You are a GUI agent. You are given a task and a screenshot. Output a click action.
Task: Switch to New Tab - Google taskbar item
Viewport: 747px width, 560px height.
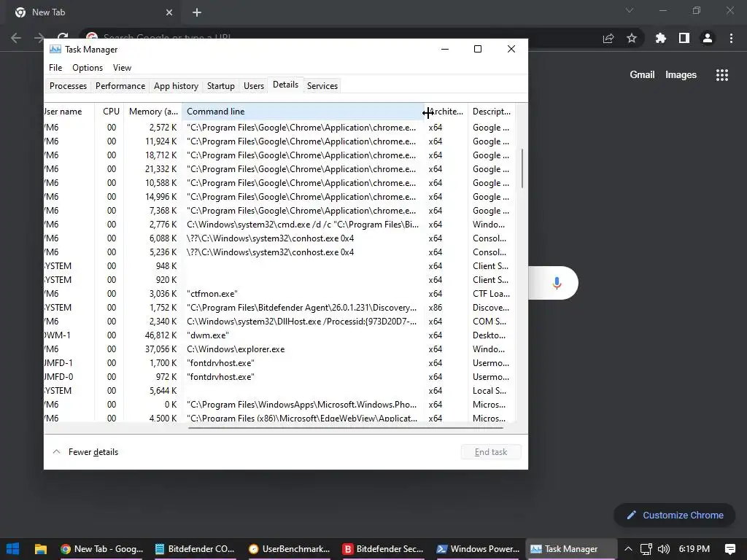102,548
